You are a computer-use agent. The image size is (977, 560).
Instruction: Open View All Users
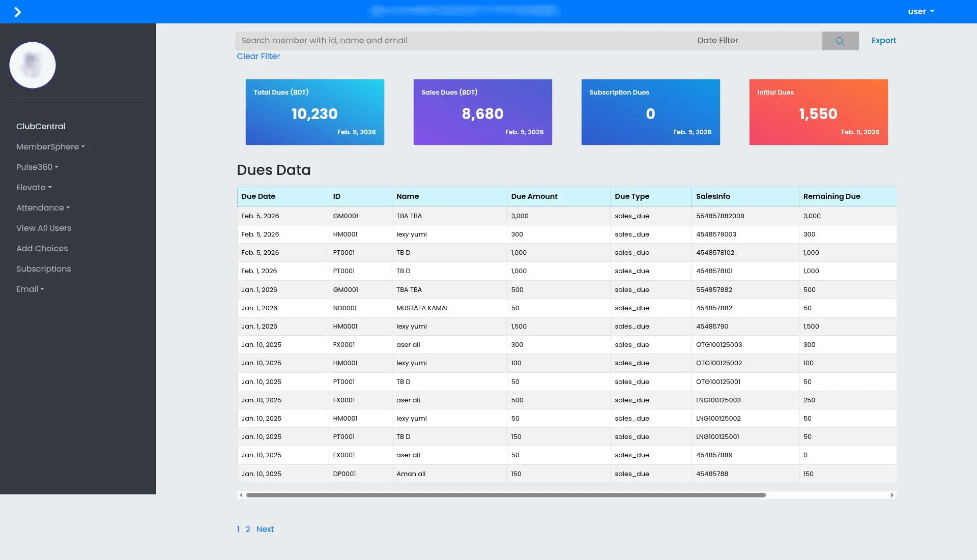pyautogui.click(x=44, y=228)
